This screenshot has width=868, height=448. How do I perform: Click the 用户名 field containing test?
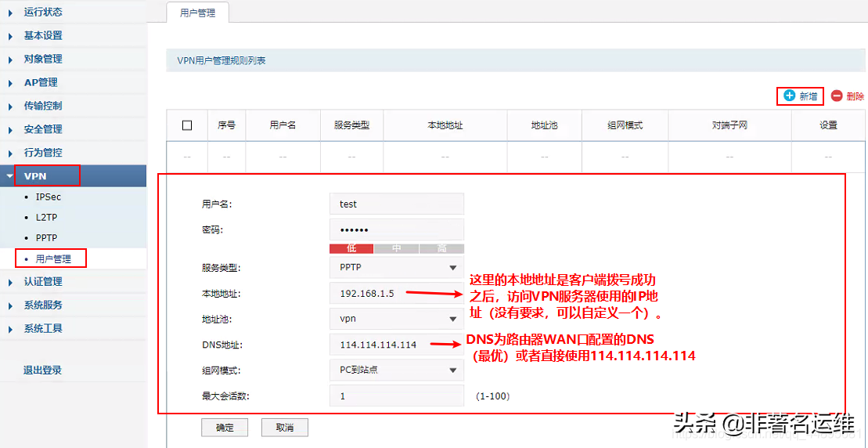396,204
